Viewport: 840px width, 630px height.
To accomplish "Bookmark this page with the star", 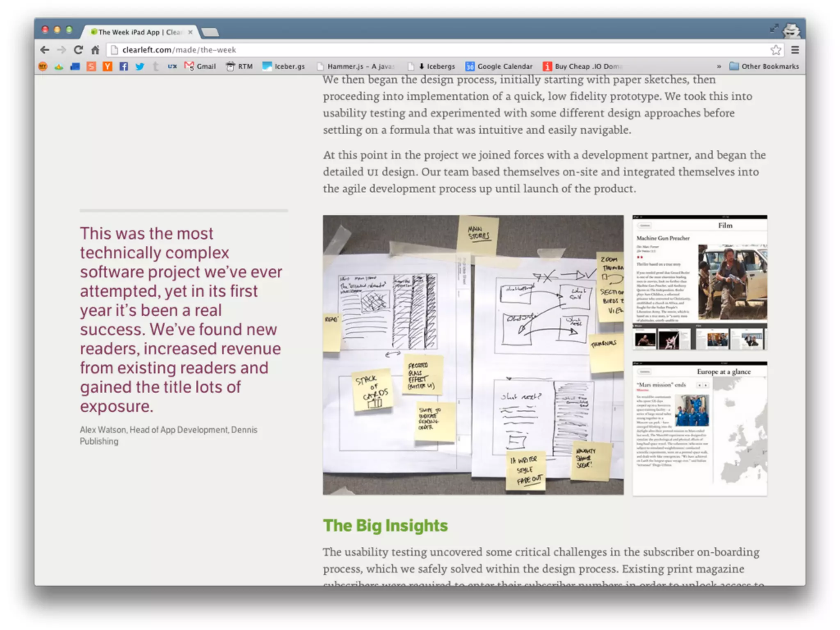I will (775, 50).
